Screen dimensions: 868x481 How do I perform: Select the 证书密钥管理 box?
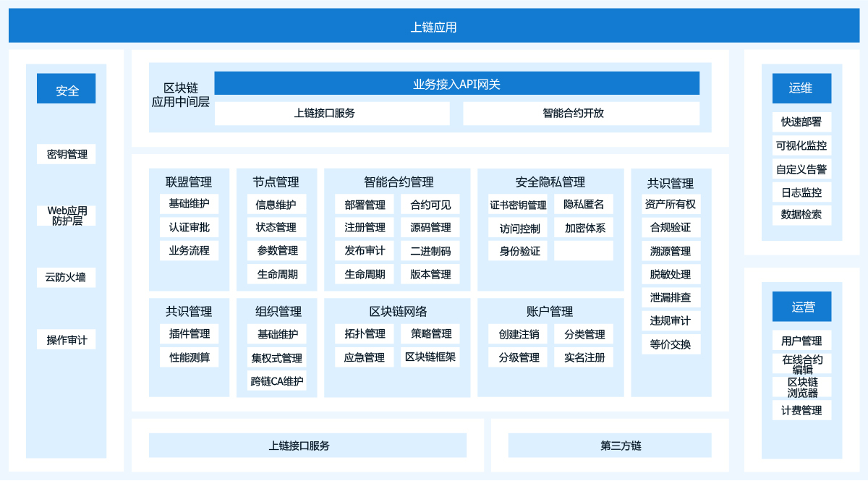coord(518,205)
